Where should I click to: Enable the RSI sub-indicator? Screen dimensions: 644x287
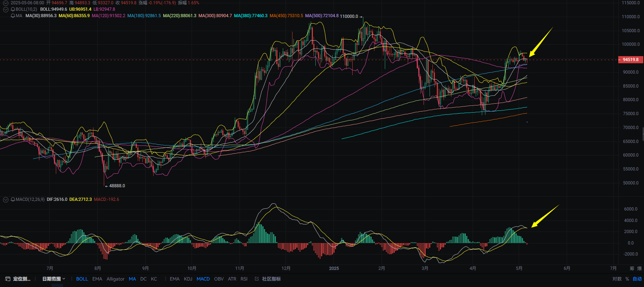(x=244, y=279)
